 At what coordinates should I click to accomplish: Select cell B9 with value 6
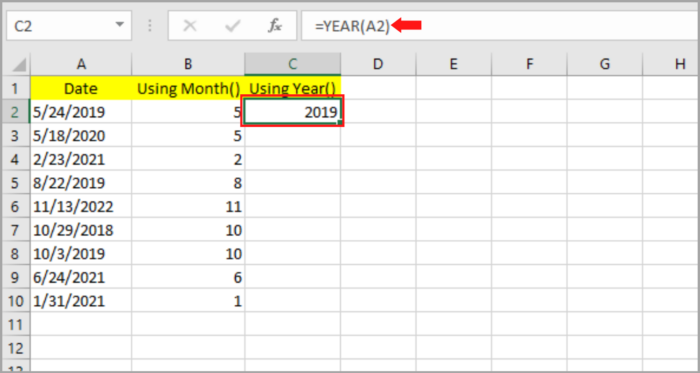click(x=188, y=278)
